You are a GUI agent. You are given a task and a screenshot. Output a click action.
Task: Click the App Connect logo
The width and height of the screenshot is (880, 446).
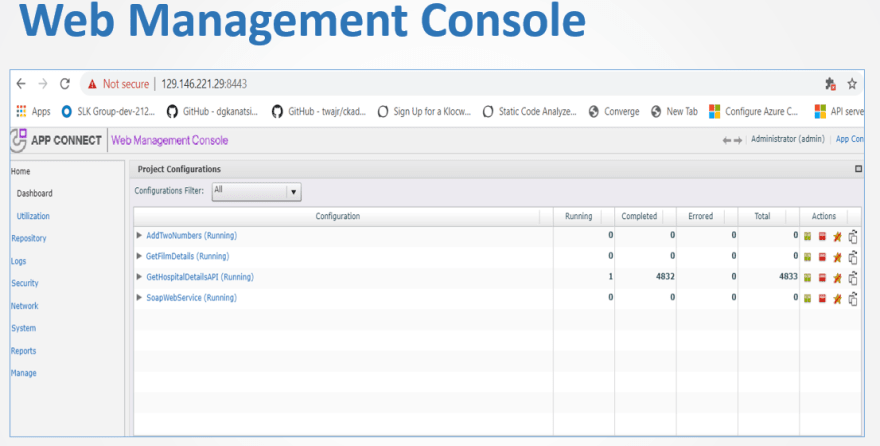tap(19, 140)
